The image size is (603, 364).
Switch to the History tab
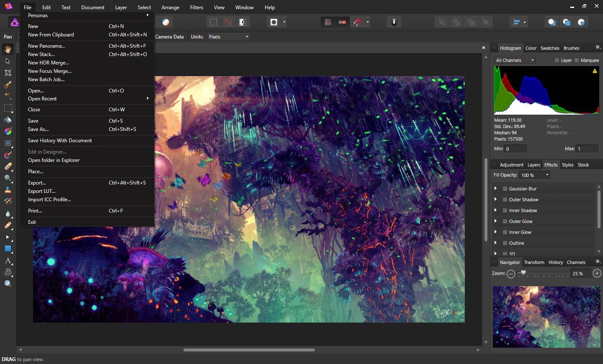click(x=556, y=262)
